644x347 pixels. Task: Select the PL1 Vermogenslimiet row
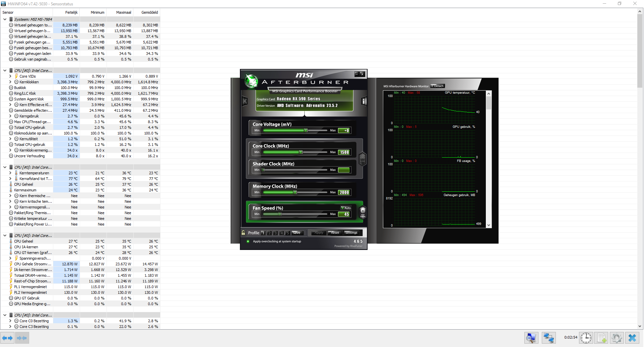point(80,287)
